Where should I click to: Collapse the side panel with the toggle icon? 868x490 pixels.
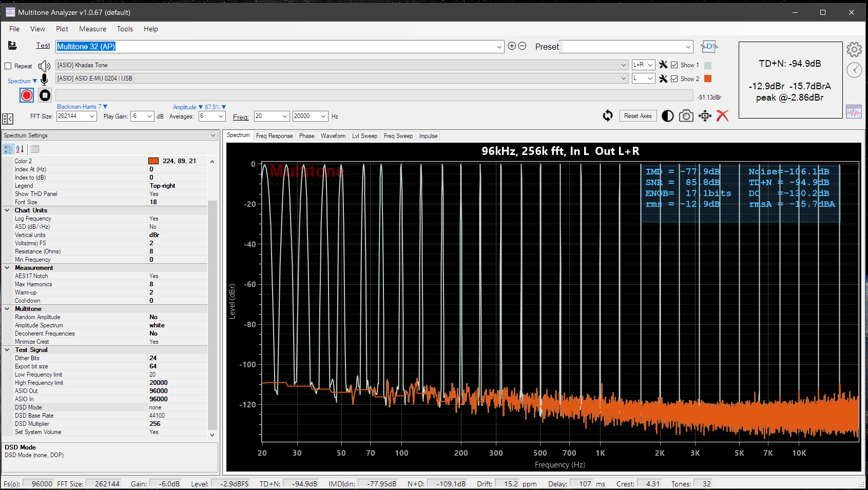(x=8, y=119)
